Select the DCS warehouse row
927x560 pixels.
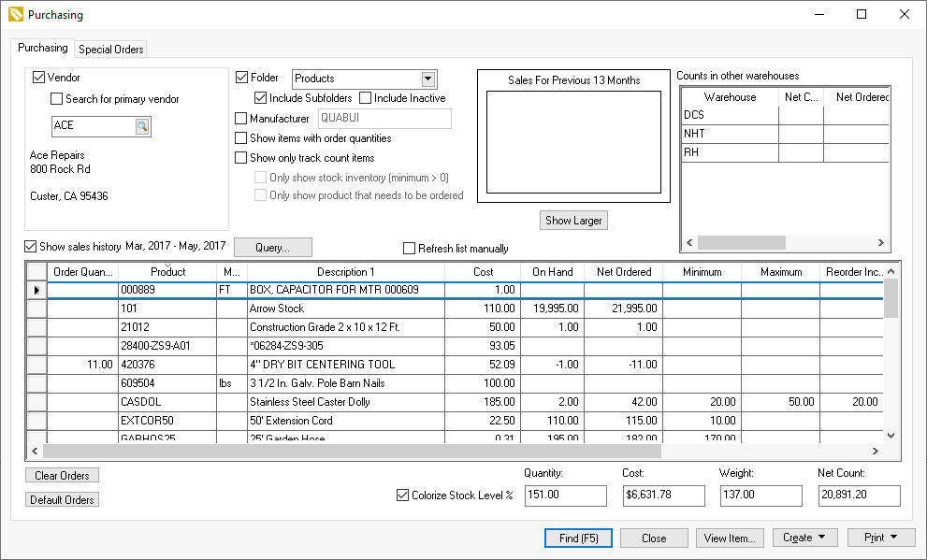coord(785,115)
